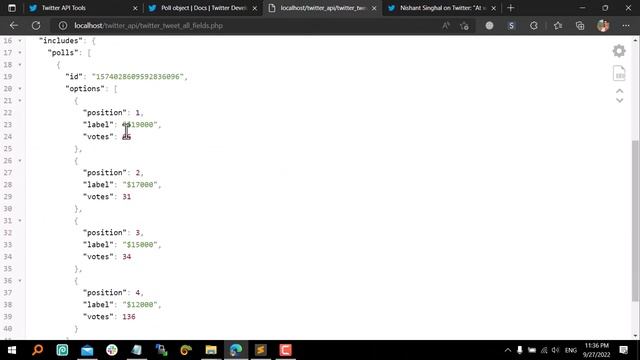Open Mail app from the taskbar
This screenshot has width=640, height=360.
click(87, 350)
